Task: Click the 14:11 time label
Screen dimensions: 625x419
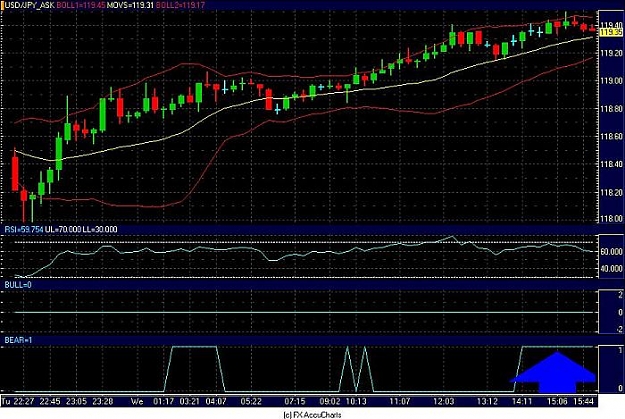Action: tap(522, 401)
